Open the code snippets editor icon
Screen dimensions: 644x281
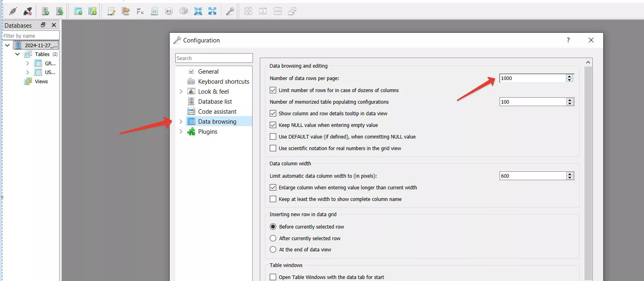(x=154, y=11)
